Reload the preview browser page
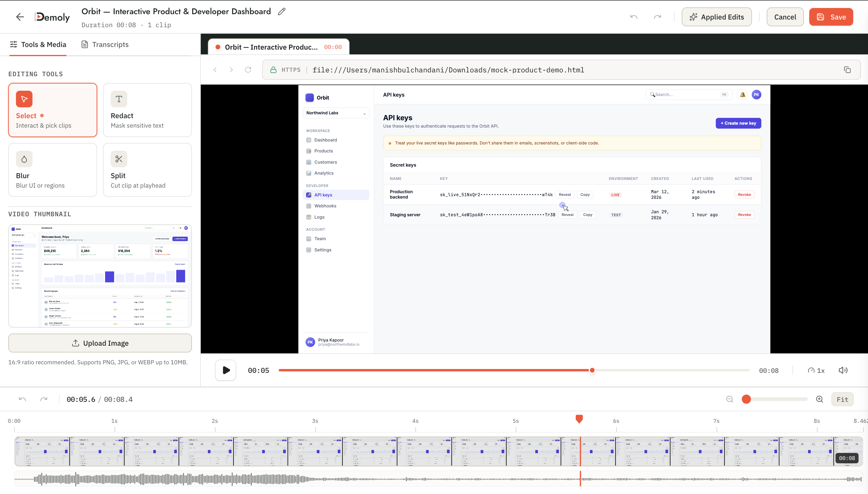This screenshot has width=868, height=494. [x=248, y=70]
